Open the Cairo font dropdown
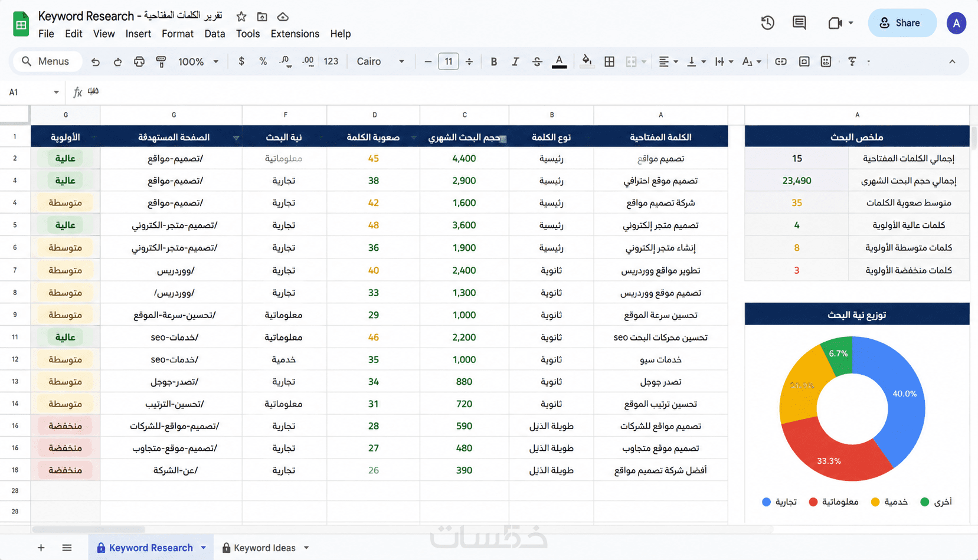 click(x=381, y=61)
